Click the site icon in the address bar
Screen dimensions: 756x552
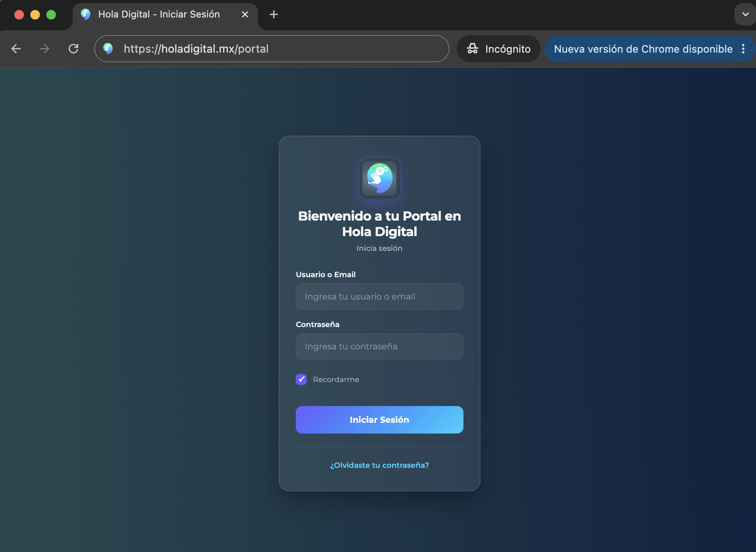tap(108, 49)
